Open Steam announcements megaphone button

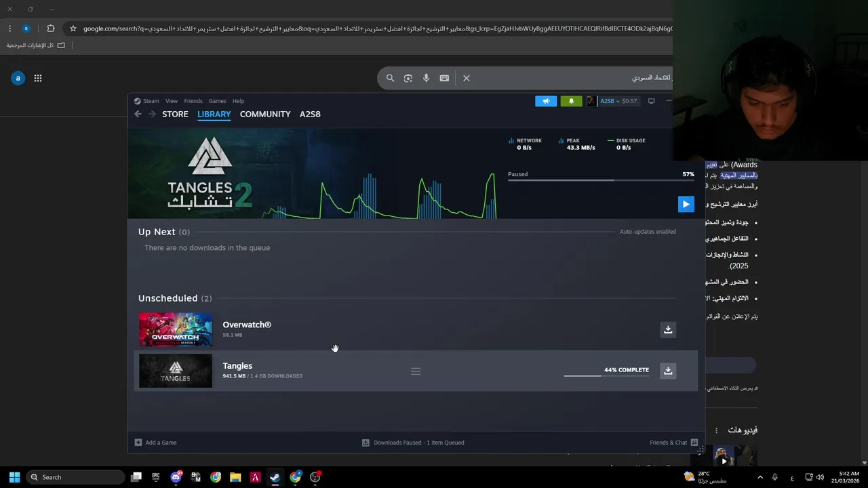pos(546,101)
